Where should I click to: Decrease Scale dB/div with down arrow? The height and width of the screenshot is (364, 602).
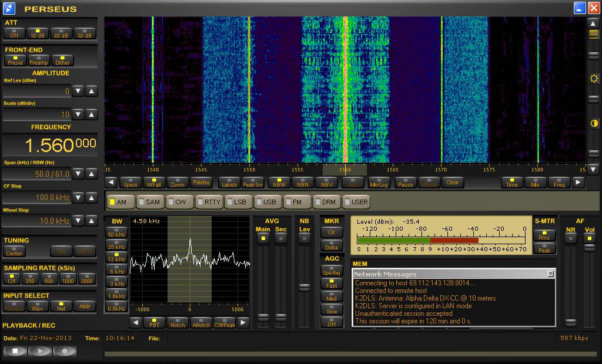pyautogui.click(x=78, y=114)
